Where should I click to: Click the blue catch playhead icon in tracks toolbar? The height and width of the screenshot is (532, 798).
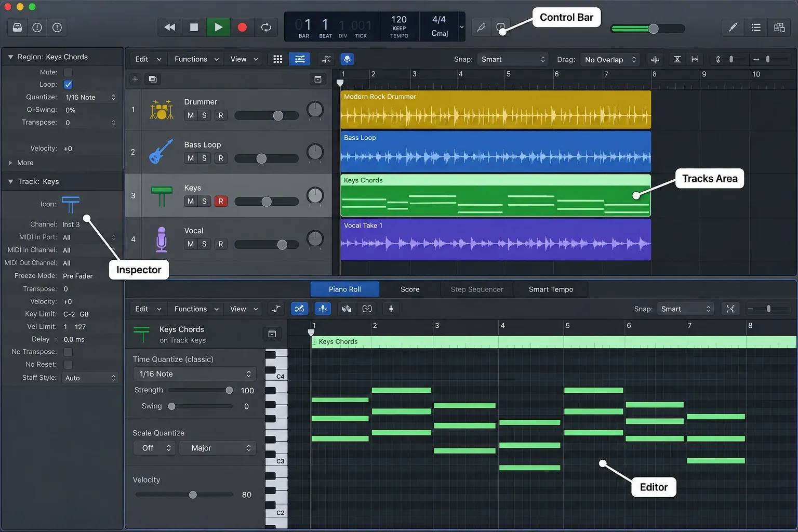[347, 59]
